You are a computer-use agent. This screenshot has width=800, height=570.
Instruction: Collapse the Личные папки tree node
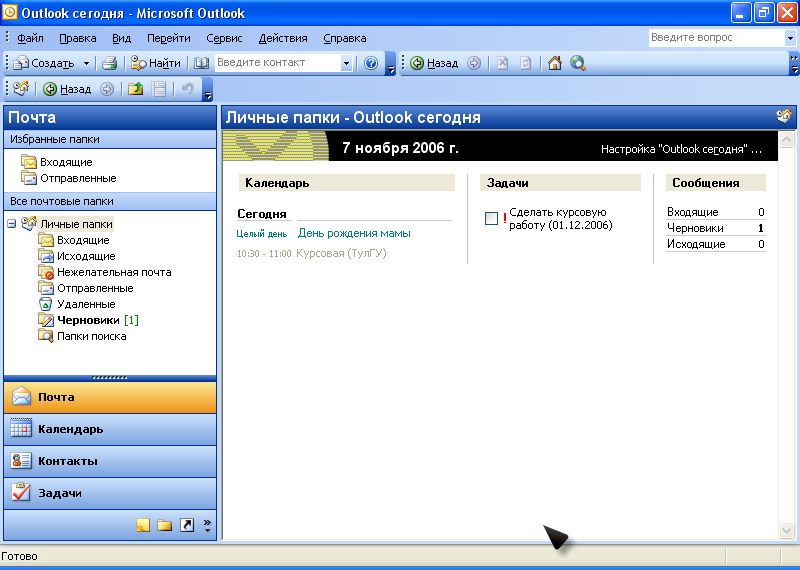12,224
